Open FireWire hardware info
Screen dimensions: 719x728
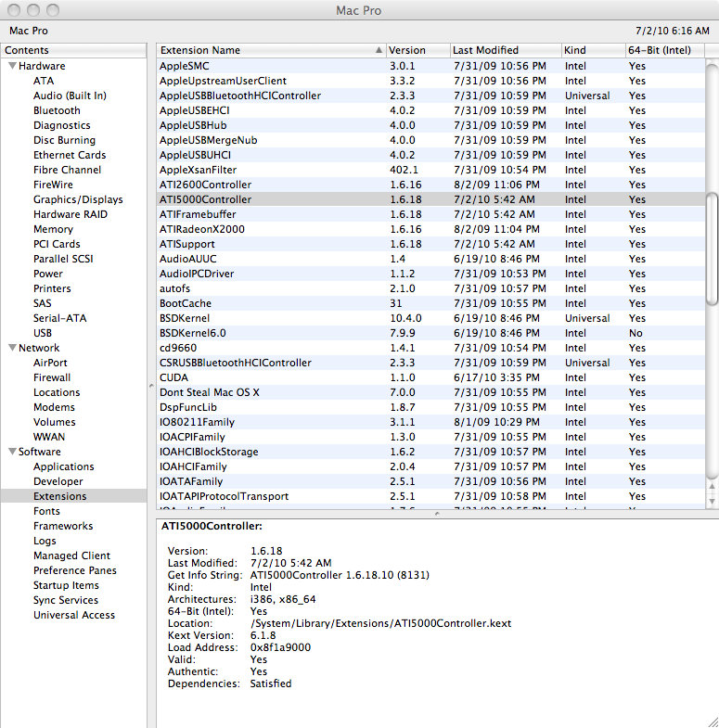(x=53, y=185)
